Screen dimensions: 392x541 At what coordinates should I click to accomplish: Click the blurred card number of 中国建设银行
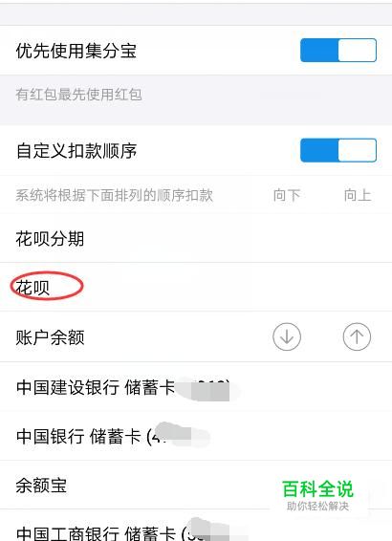[x=208, y=390]
